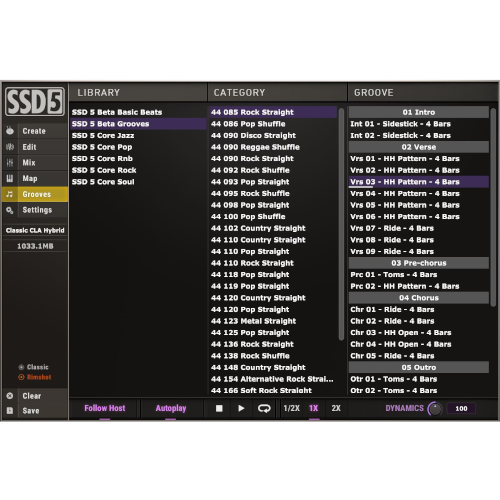Click the Edit waveform icon

(x=10, y=147)
